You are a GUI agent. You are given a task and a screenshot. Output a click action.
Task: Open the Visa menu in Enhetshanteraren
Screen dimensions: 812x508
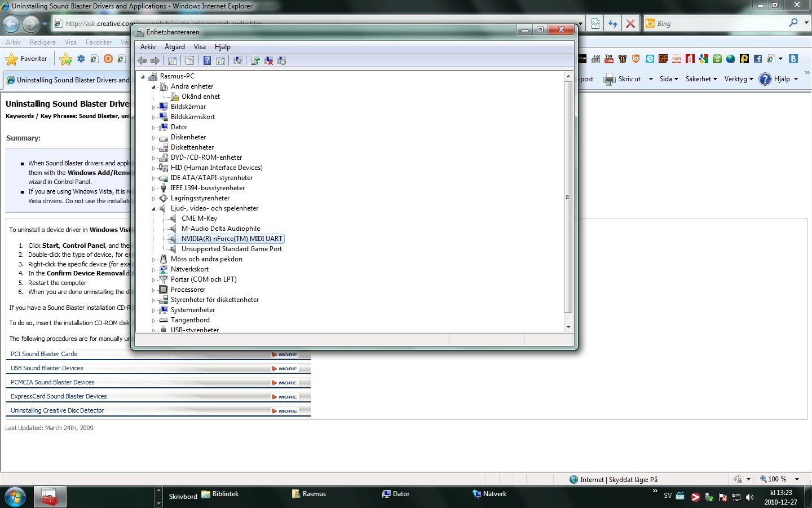click(200, 47)
